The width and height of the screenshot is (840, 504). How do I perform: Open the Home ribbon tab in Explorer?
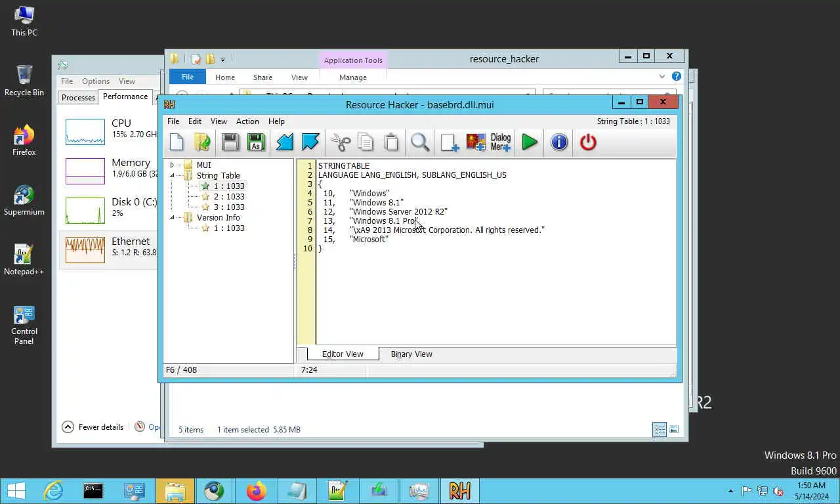point(224,77)
